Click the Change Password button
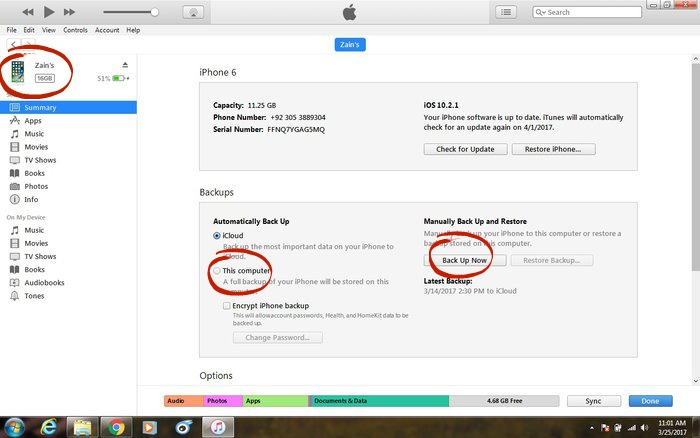 277,338
